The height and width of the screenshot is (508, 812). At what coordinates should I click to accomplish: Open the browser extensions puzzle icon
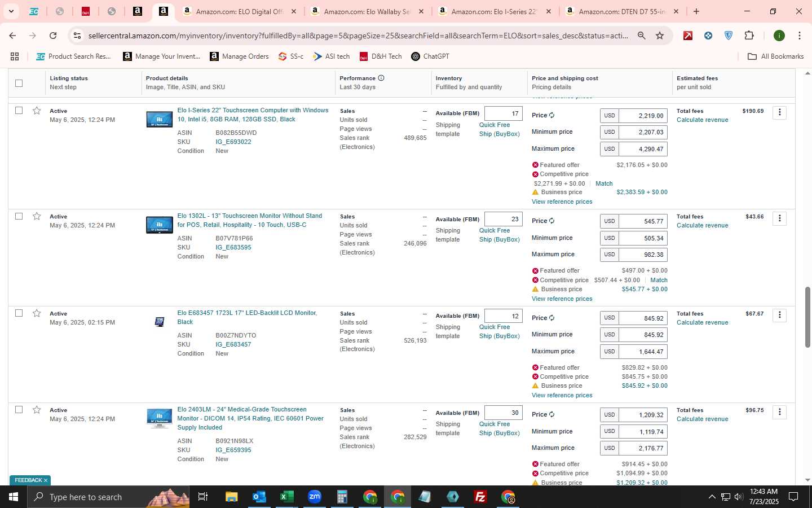tap(749, 36)
